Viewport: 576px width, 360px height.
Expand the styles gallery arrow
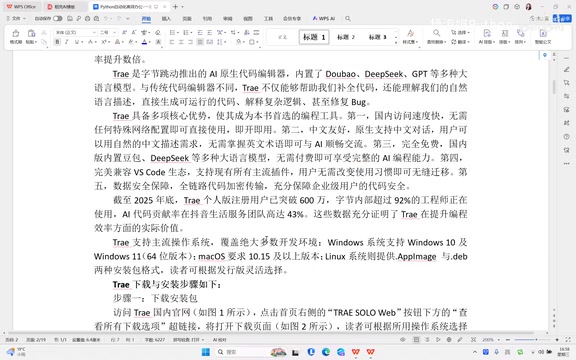pos(396,43)
